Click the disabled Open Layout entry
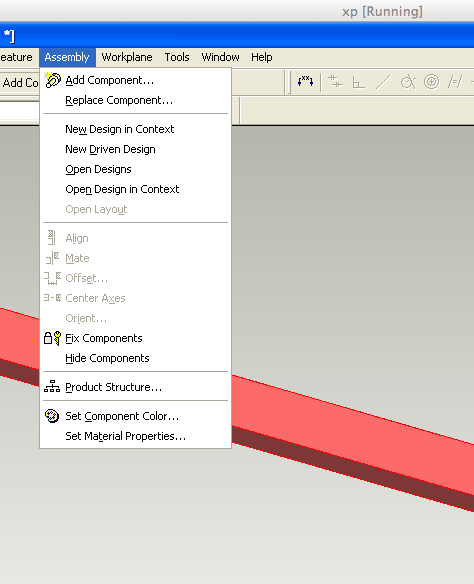 tap(136, 209)
